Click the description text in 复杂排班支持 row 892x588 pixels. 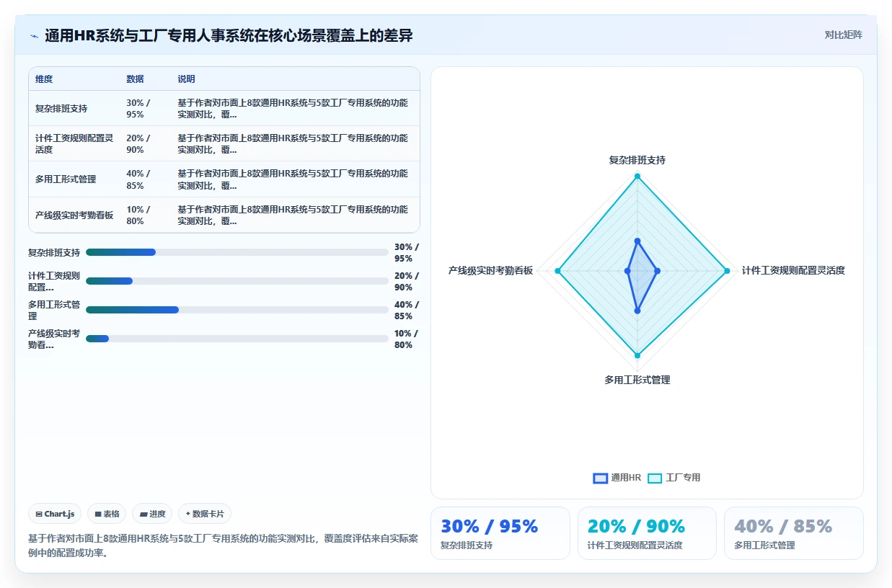pos(293,108)
